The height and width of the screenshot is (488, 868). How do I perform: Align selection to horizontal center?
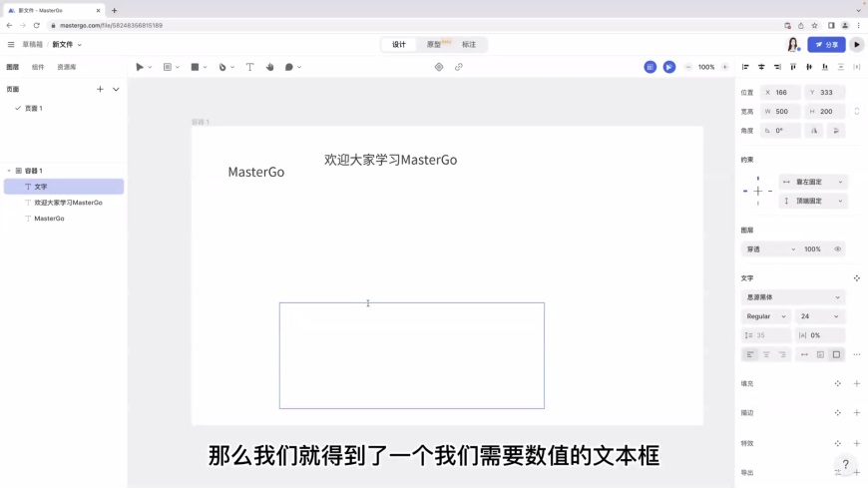coord(761,67)
